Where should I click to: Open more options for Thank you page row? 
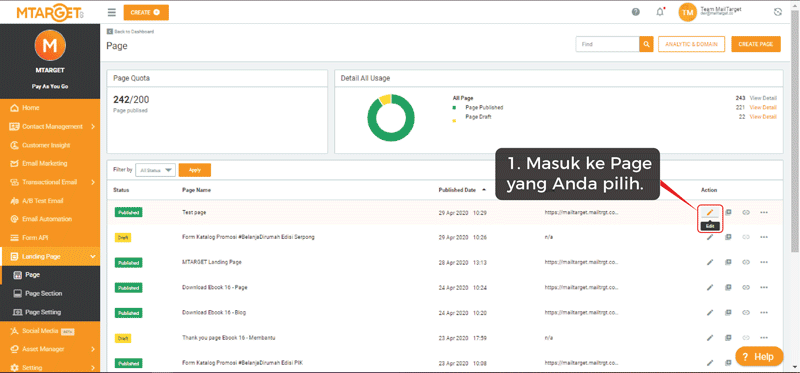pos(764,338)
